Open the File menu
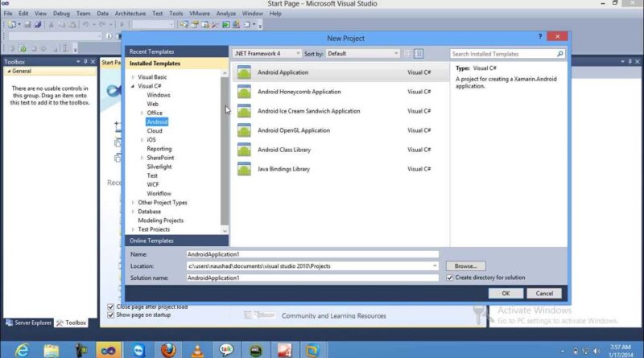Viewport: 644px width, 358px height. [8, 14]
